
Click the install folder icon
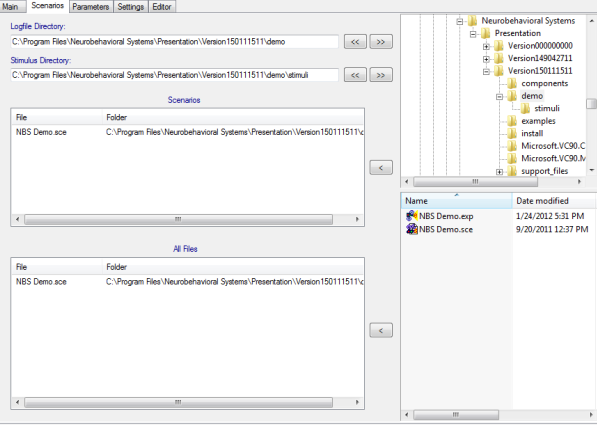pos(512,134)
